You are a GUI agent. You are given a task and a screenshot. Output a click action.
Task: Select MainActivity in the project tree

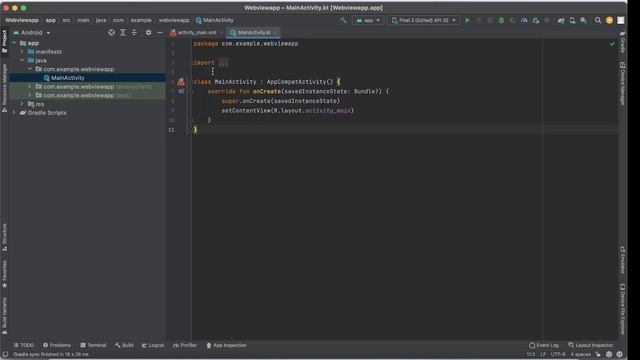coord(68,78)
